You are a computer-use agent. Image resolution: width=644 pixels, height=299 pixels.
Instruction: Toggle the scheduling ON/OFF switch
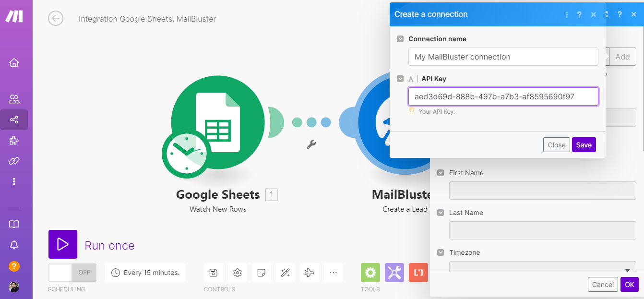(72, 273)
